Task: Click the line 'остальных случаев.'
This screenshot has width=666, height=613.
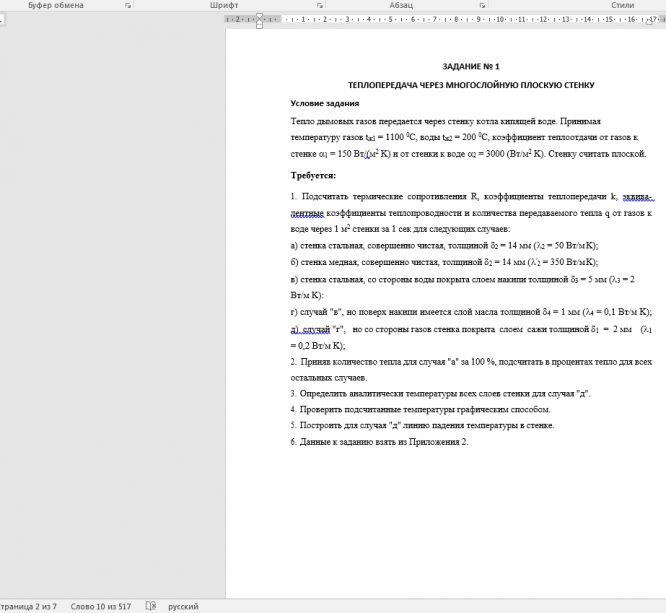Action: point(329,378)
